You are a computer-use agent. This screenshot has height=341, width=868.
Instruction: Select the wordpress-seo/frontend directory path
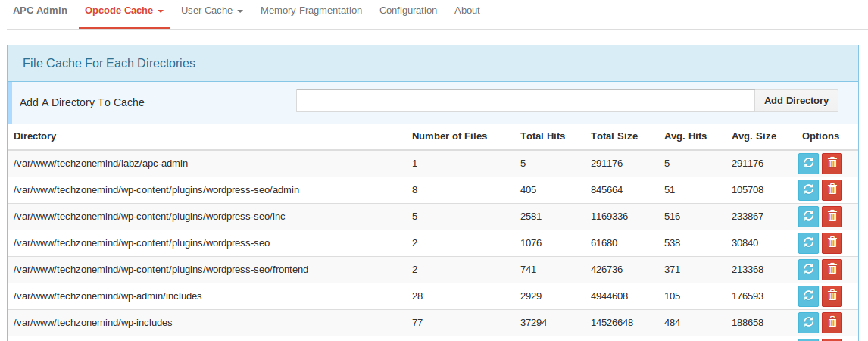161,270
